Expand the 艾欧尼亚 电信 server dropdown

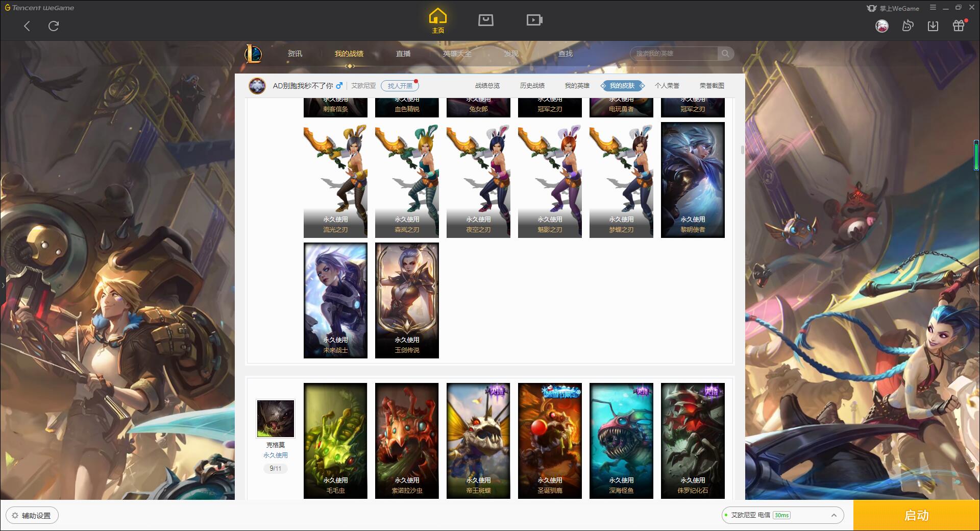coord(782,515)
